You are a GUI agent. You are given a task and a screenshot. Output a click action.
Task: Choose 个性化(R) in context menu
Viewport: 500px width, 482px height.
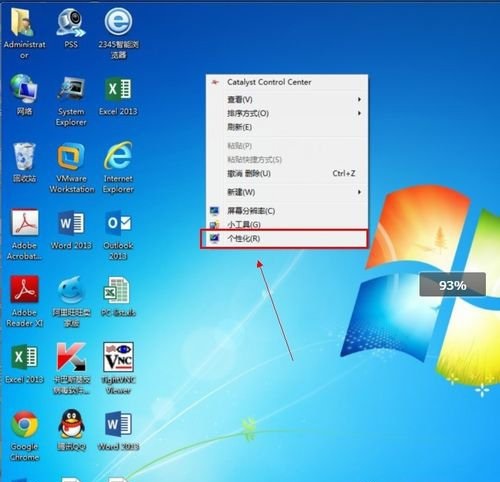pyautogui.click(x=284, y=239)
